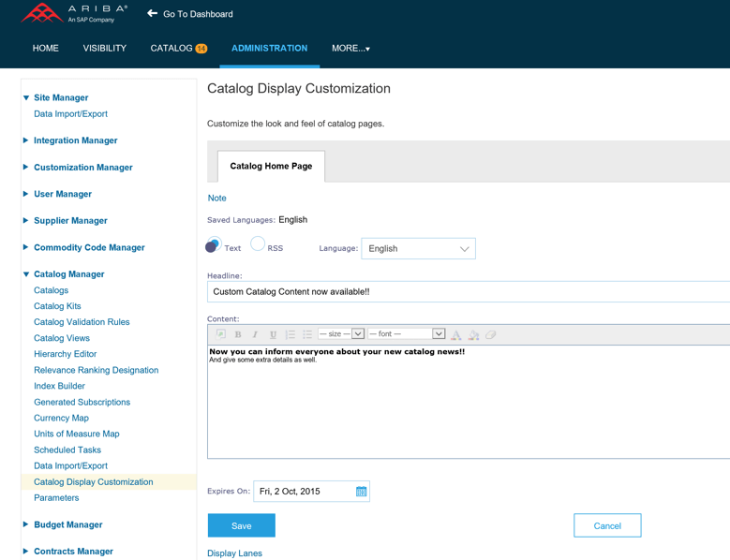Select the Catalog Home Page tab
Screen dimensions: 730x560
pos(271,166)
